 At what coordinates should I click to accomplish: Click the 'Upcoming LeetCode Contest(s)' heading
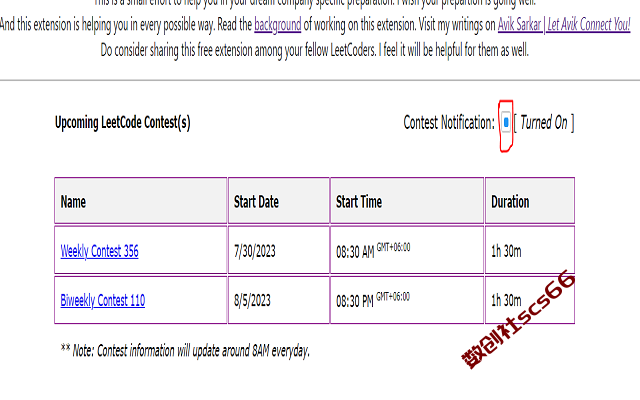(x=122, y=122)
